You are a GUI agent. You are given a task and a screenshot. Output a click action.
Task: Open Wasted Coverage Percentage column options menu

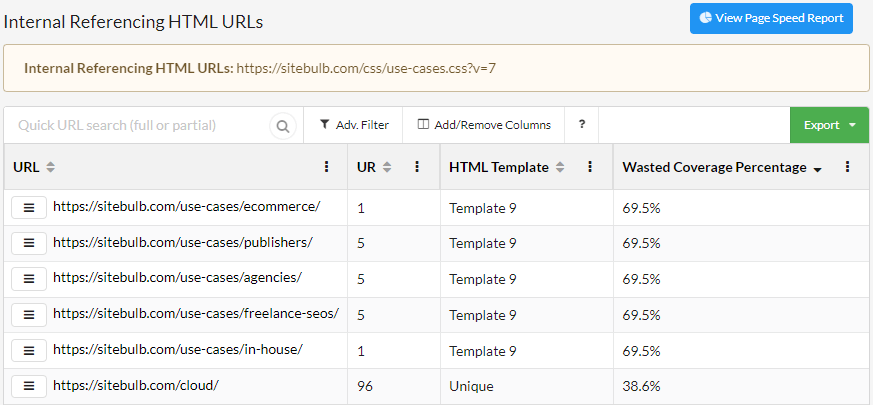[848, 167]
